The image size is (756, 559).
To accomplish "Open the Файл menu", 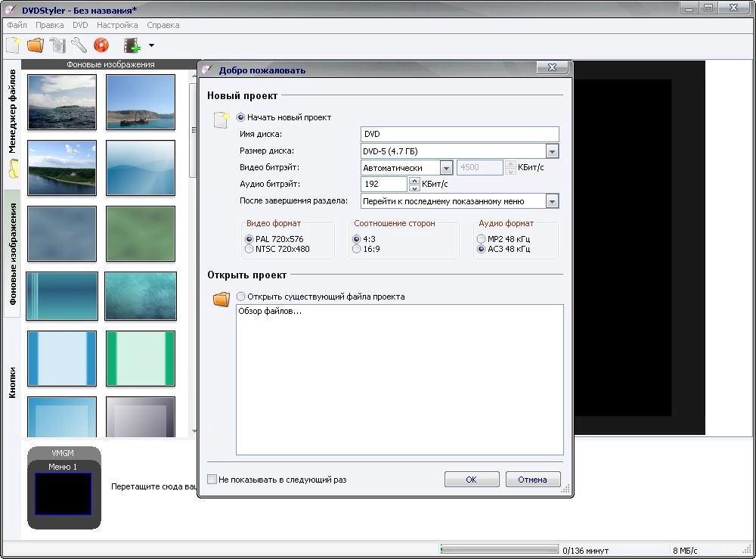I will click(17, 25).
